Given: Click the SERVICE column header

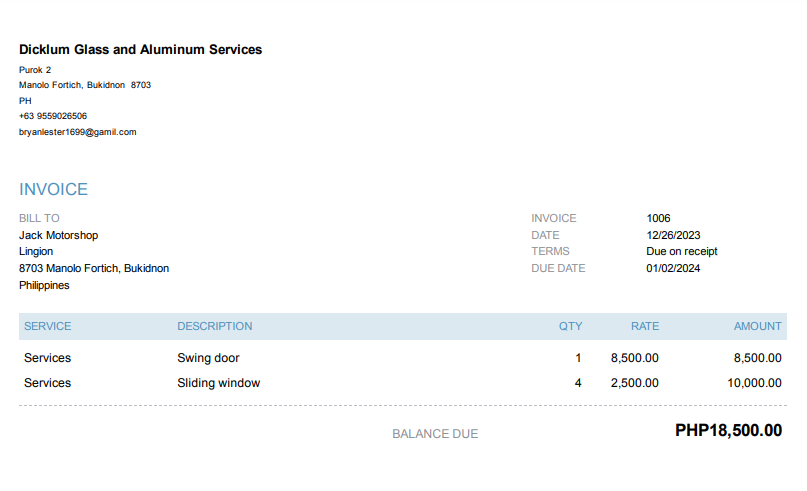Looking at the screenshot, I should click(x=48, y=326).
